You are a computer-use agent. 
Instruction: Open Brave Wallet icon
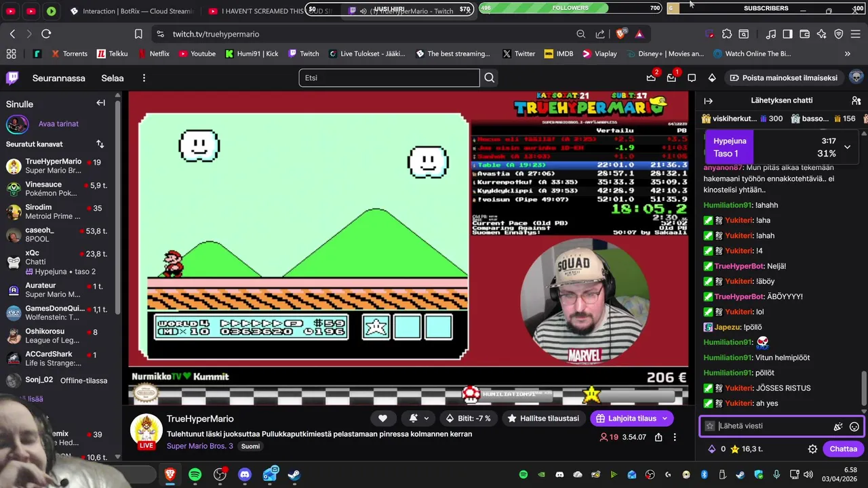[x=805, y=34]
